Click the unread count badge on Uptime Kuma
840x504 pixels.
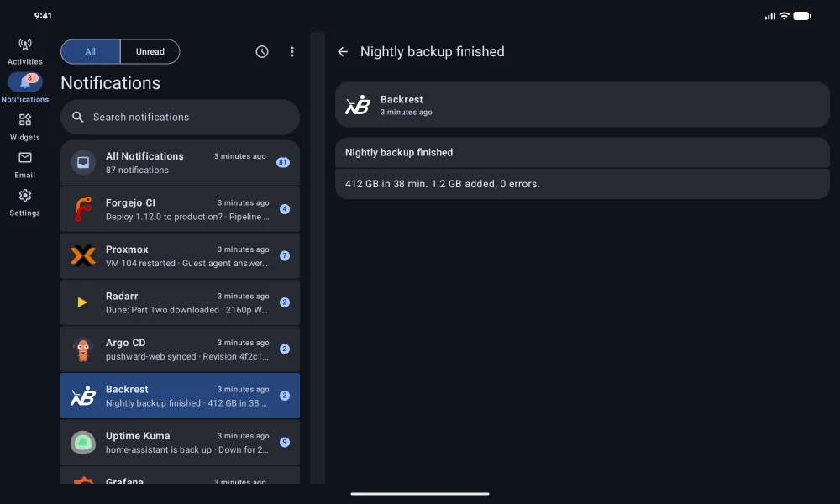click(285, 442)
